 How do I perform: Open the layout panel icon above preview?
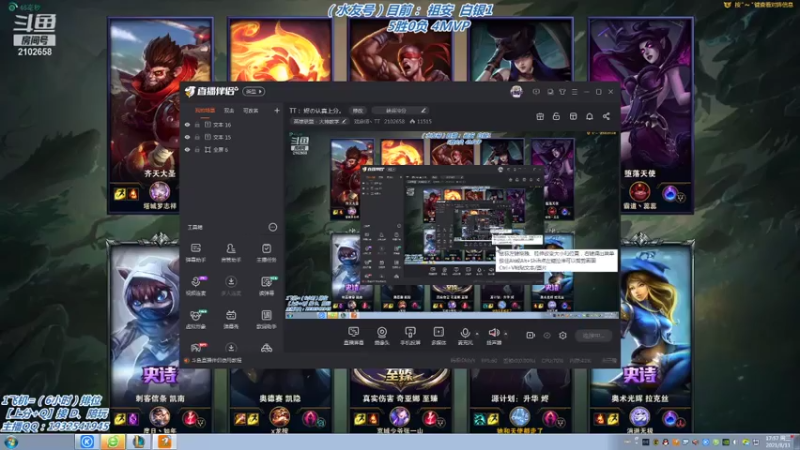click(573, 116)
